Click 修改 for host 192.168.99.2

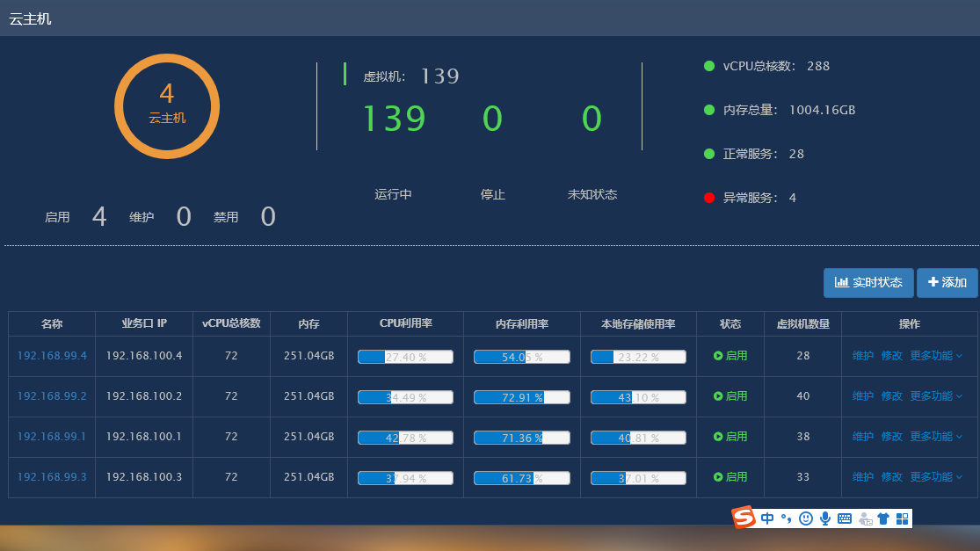[891, 396]
